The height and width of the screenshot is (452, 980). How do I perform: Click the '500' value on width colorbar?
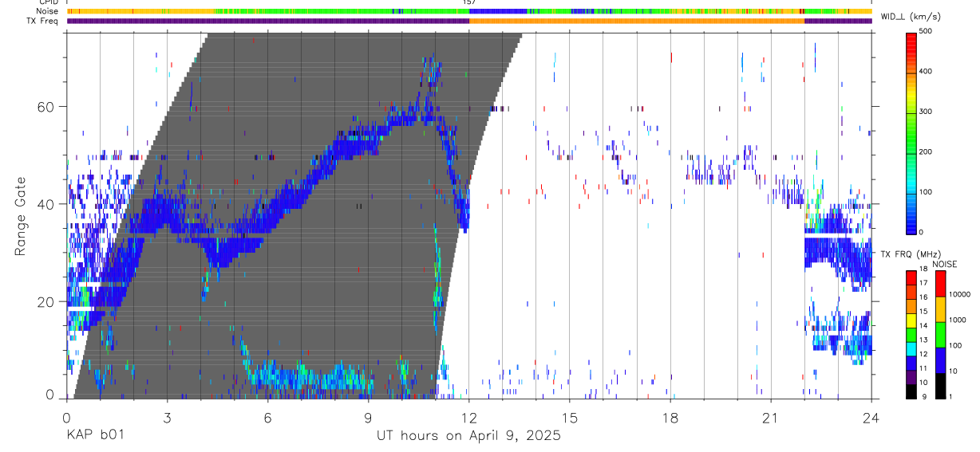[x=927, y=32]
